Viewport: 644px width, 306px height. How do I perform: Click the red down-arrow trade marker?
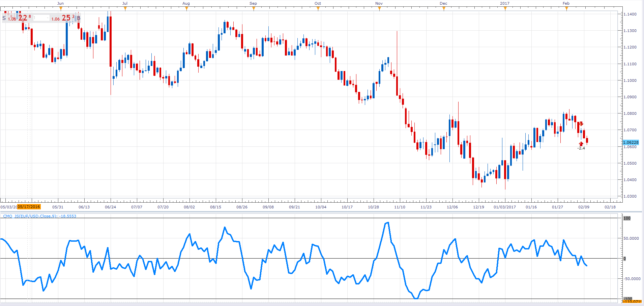coord(581,124)
